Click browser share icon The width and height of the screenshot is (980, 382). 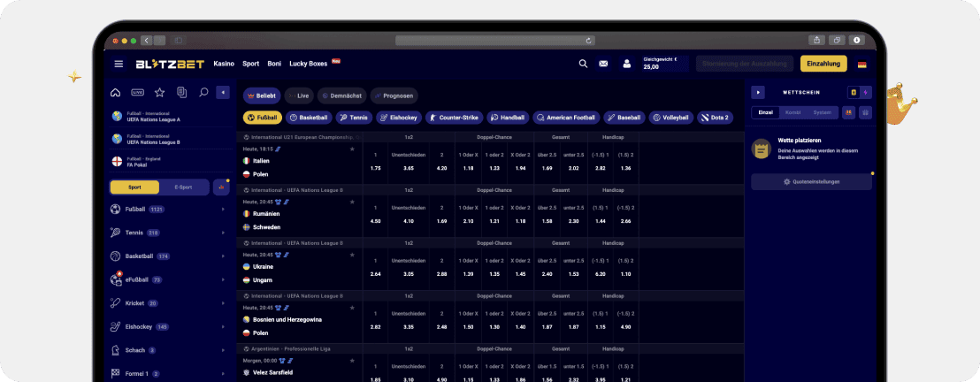(816, 40)
